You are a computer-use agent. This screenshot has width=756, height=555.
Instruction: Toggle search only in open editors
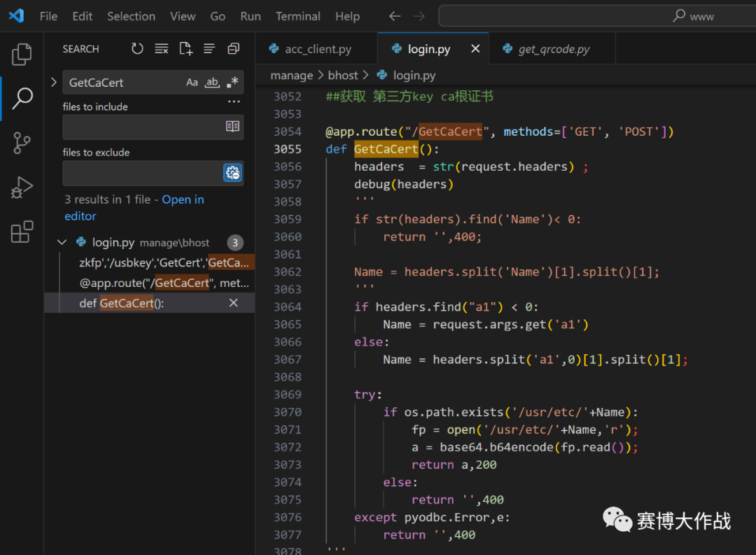232,127
